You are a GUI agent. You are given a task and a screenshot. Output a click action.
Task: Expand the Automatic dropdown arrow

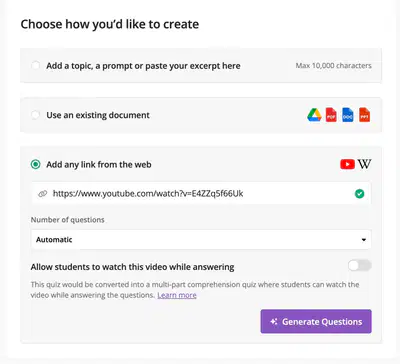coord(364,240)
